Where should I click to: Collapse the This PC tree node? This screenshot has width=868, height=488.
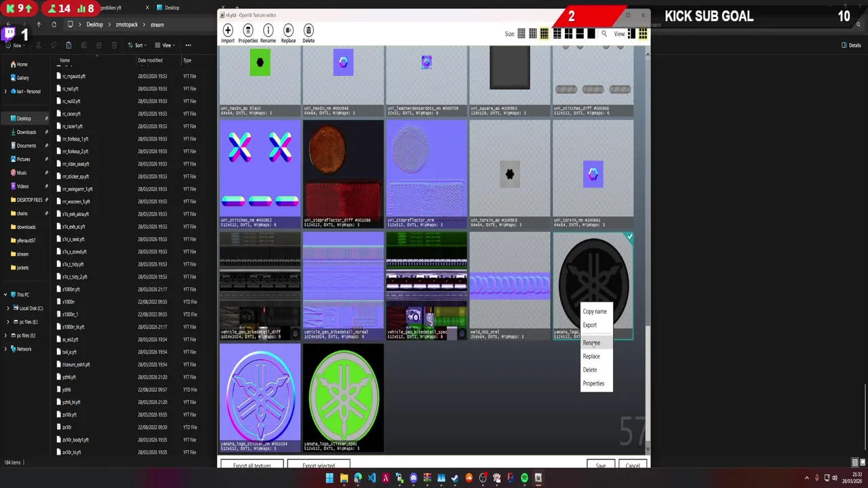click(6, 295)
